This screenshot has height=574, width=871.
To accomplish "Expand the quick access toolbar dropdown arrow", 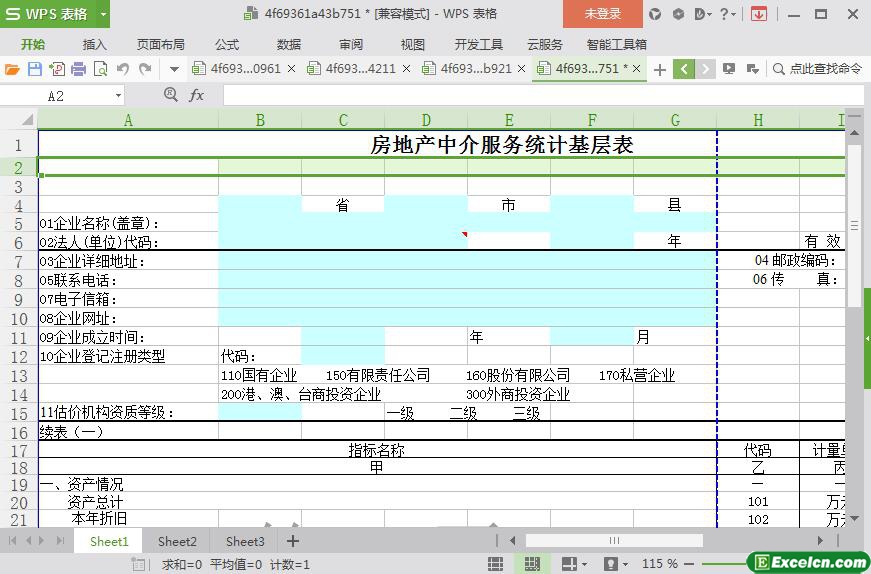I will click(174, 69).
